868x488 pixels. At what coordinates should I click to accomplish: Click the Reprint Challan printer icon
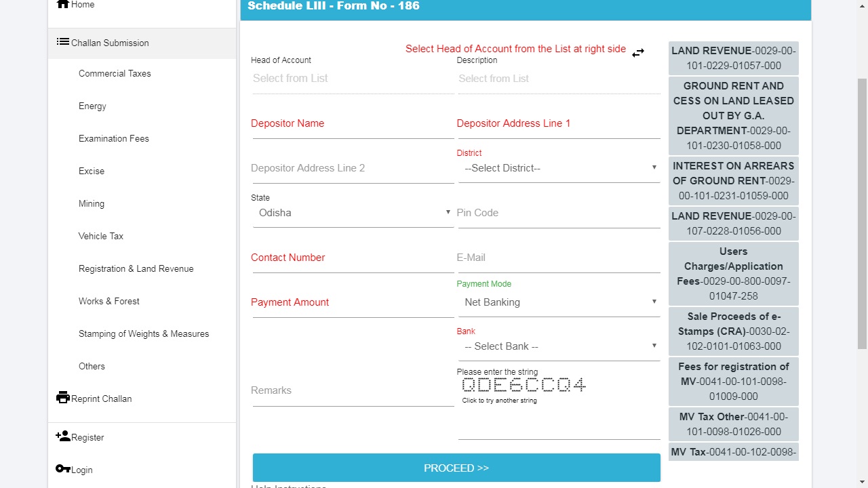point(63,398)
